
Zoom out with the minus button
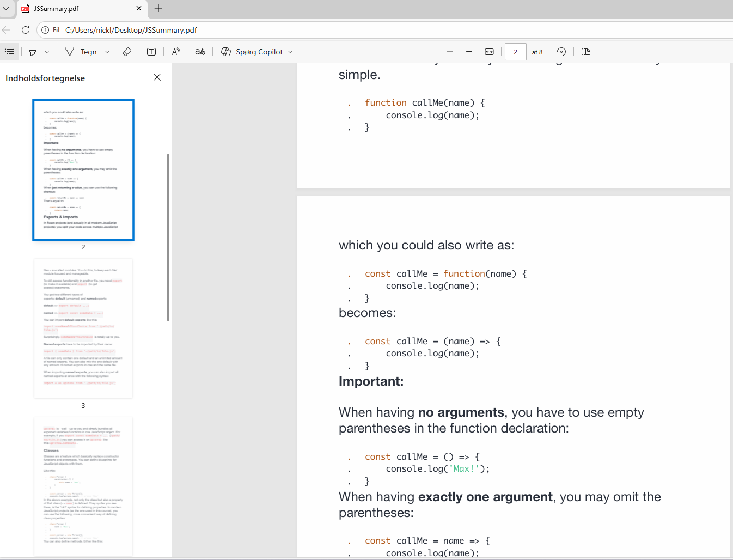(450, 52)
